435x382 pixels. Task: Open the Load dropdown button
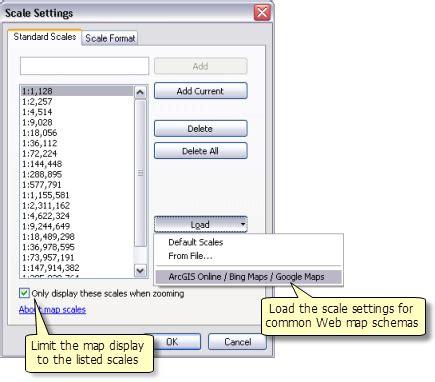point(200,225)
